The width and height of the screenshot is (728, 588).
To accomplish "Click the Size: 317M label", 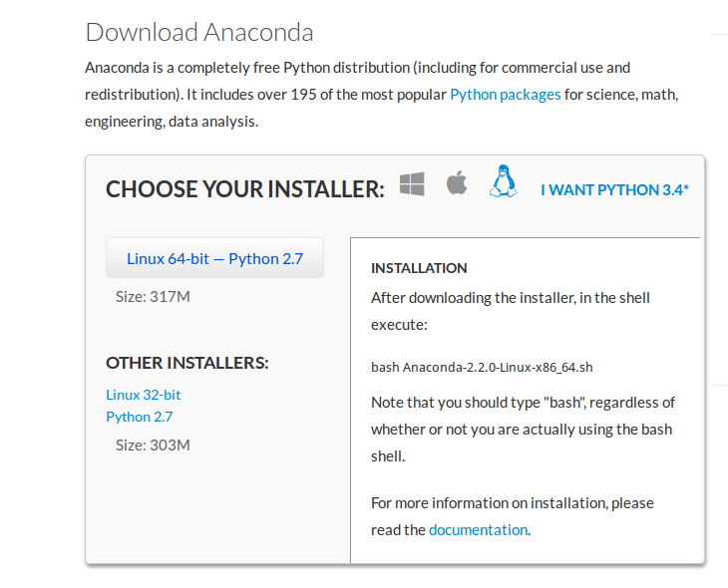I will (x=153, y=297).
